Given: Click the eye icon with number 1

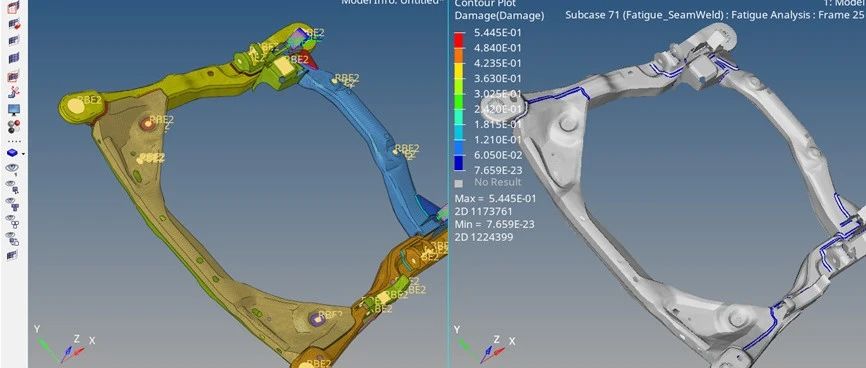Looking at the screenshot, I should (13, 170).
